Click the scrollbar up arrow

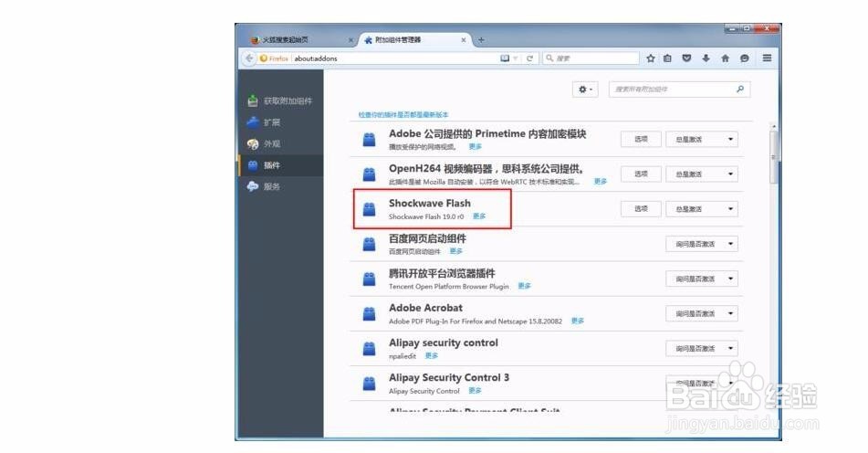(774, 127)
